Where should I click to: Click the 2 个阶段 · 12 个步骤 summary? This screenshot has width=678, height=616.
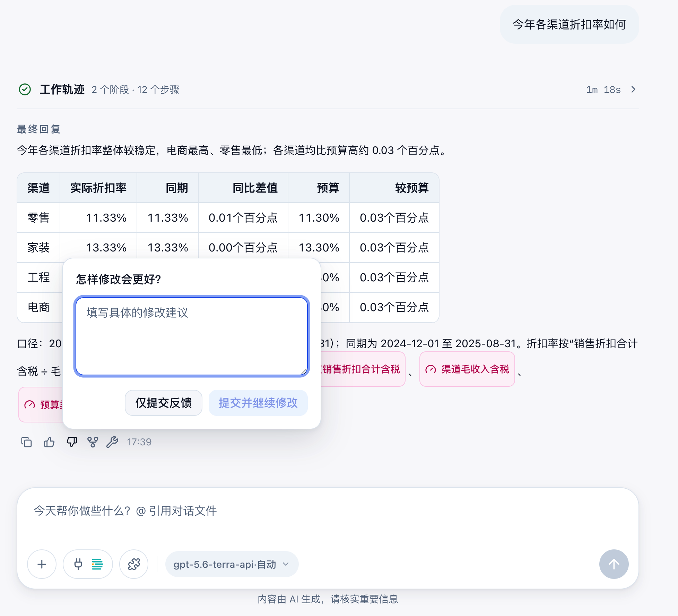pyautogui.click(x=135, y=90)
